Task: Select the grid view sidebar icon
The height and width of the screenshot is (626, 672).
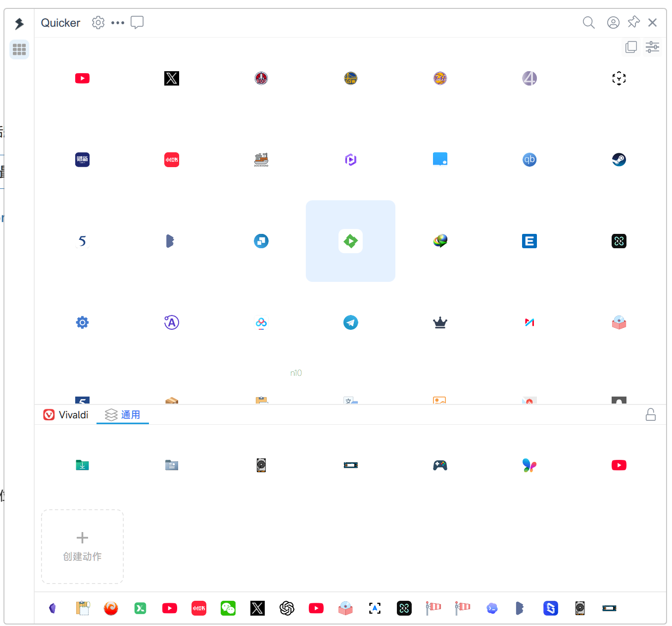Action: point(19,49)
